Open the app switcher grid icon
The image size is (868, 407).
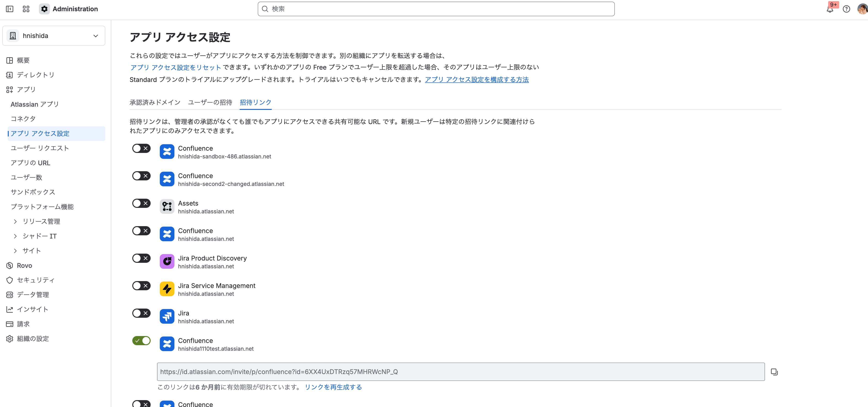click(x=26, y=9)
